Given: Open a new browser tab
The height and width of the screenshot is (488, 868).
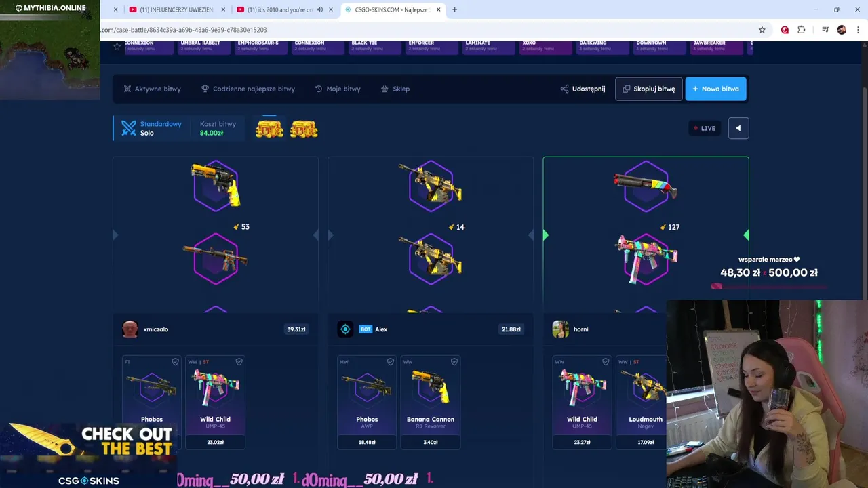Looking at the screenshot, I should tap(454, 9).
